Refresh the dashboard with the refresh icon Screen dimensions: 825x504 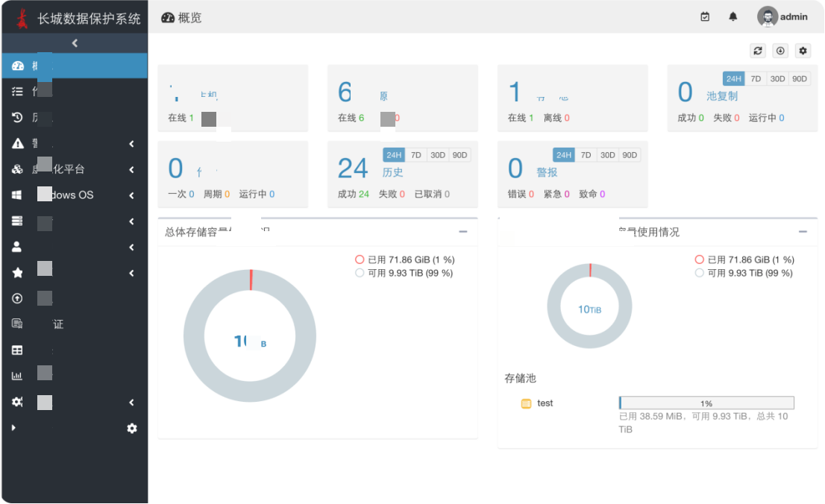point(758,51)
